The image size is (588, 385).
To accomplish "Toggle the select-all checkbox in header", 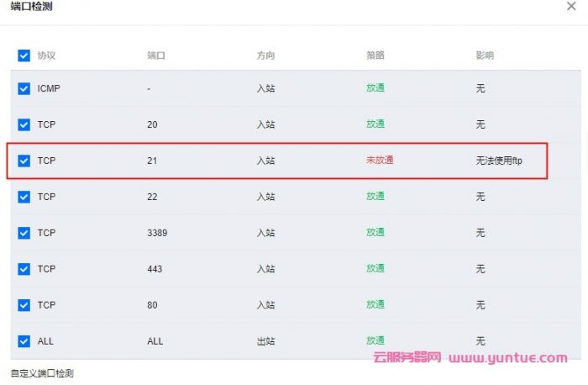I will 24,55.
